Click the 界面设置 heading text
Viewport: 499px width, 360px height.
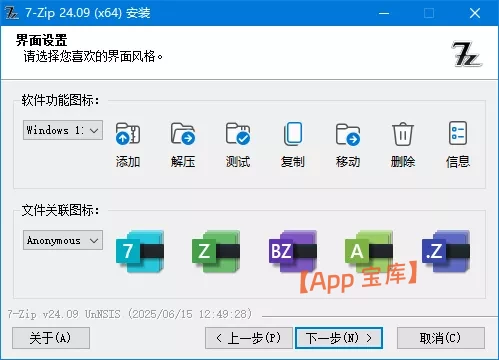[x=41, y=40]
